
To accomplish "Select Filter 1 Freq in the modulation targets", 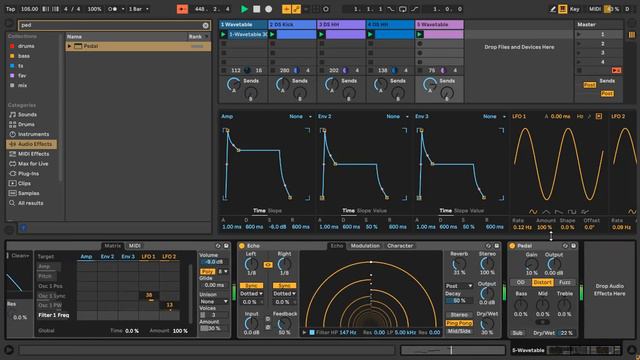I will coord(54,315).
